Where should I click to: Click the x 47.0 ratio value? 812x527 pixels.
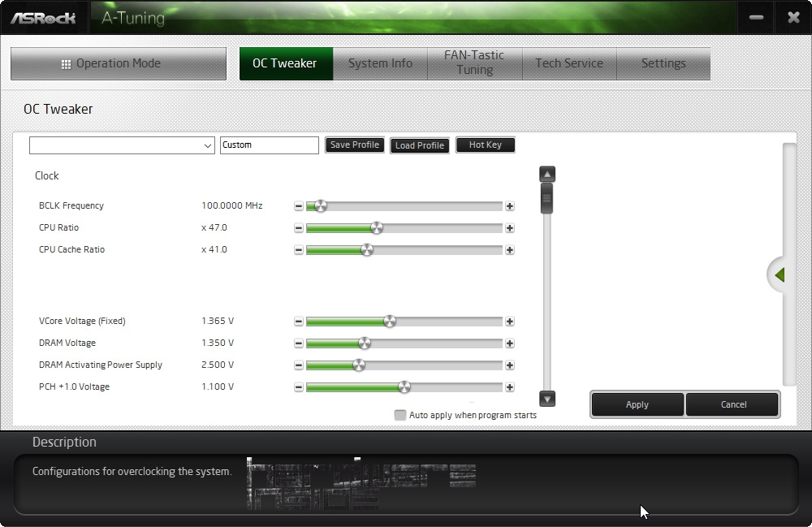(214, 227)
